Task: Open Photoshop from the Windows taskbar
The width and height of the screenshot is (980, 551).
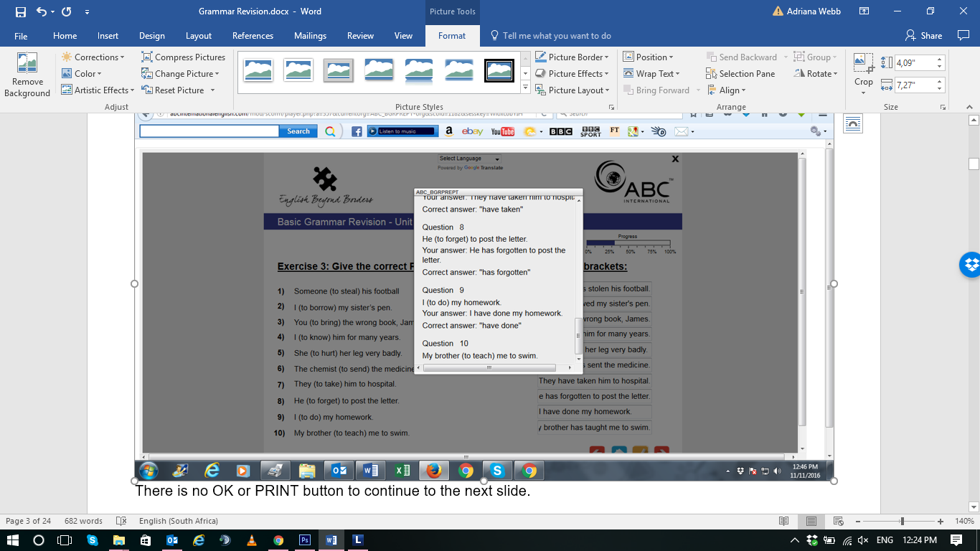Action: (x=304, y=540)
